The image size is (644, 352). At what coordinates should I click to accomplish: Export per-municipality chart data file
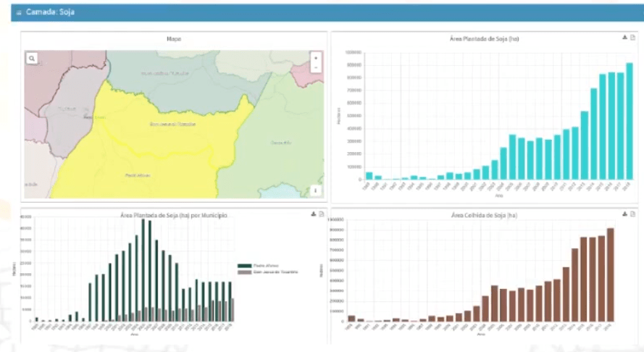point(321,214)
